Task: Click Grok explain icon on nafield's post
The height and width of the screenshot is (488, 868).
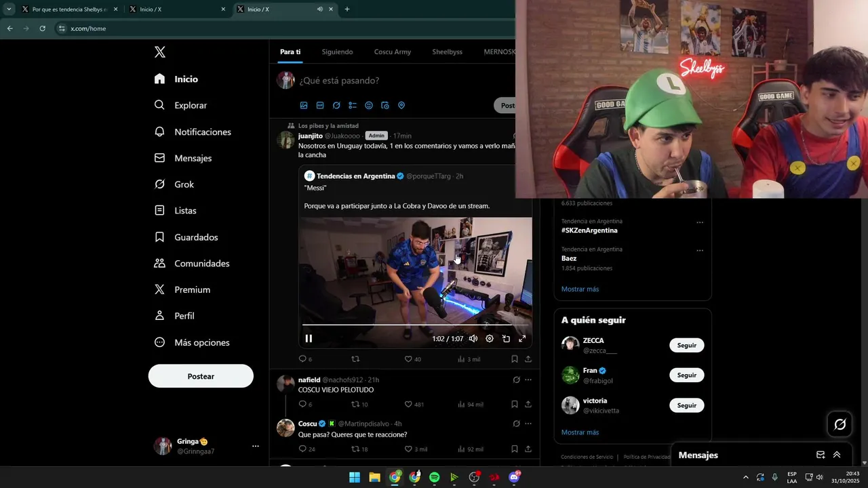Action: tap(516, 380)
